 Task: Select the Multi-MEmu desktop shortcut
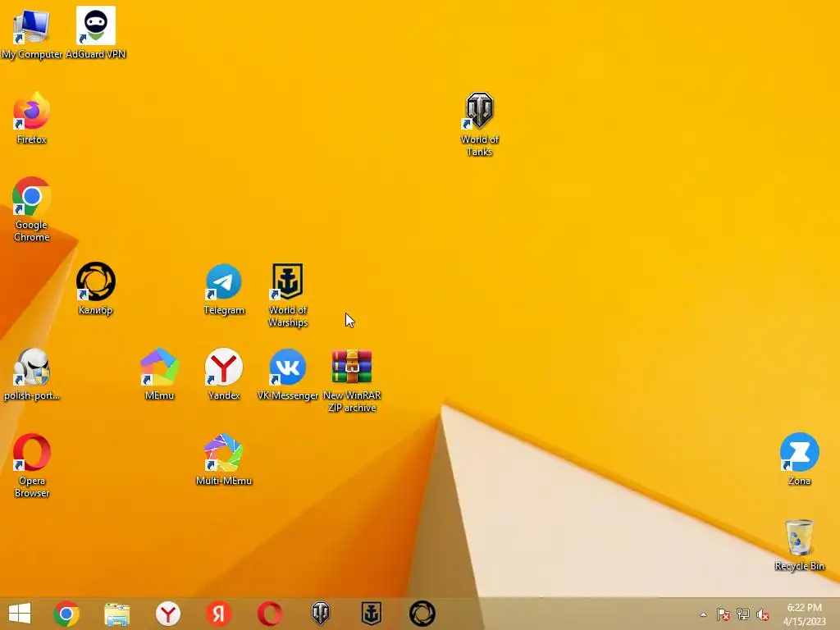coord(224,459)
